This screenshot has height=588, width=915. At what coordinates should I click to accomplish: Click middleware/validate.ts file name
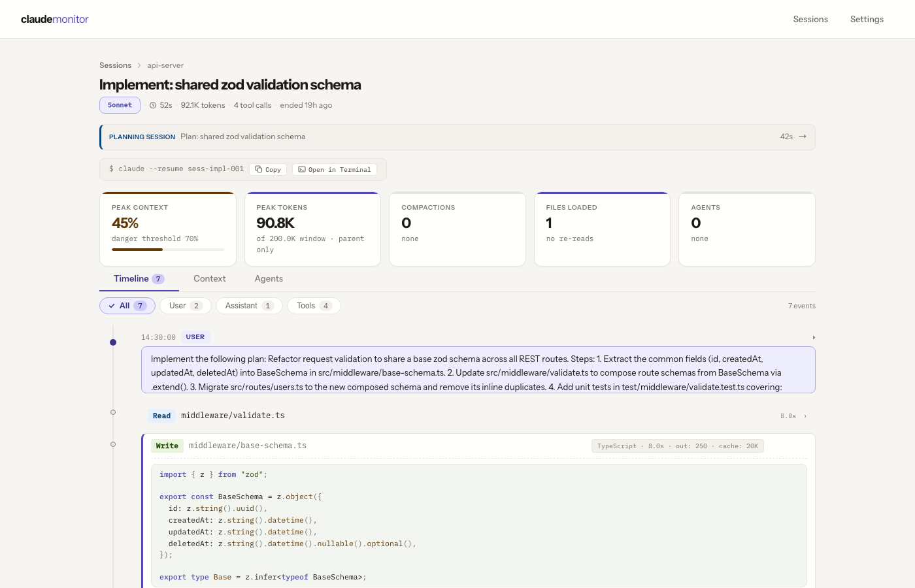[x=233, y=416]
